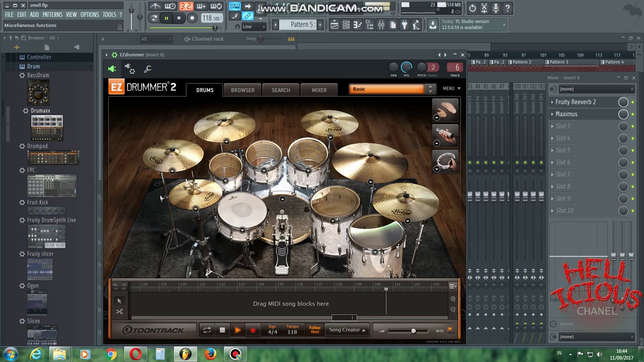Toggle the Maximus slot enable LED

pyautogui.click(x=632, y=114)
